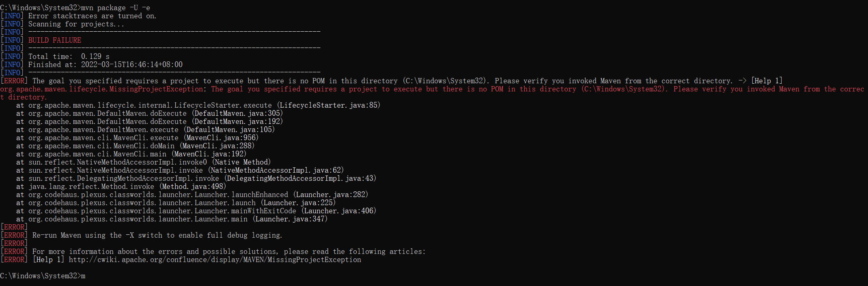This screenshot has width=868, height=286.
Task: Click the Native Method stack trace line
Action: point(144,162)
